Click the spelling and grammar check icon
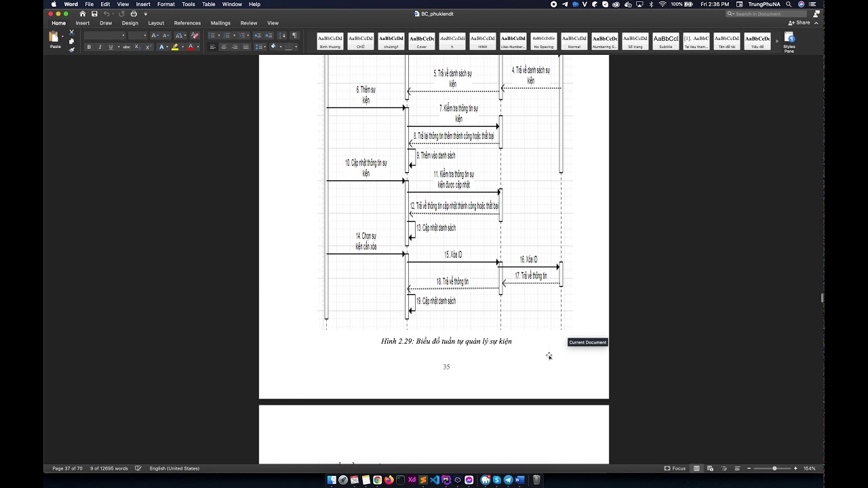 pyautogui.click(x=138, y=468)
